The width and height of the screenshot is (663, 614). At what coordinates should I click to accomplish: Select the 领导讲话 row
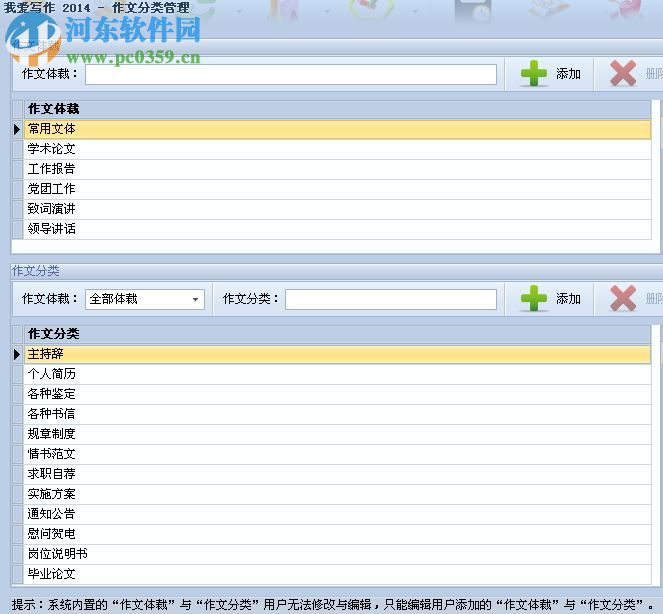click(x=337, y=229)
